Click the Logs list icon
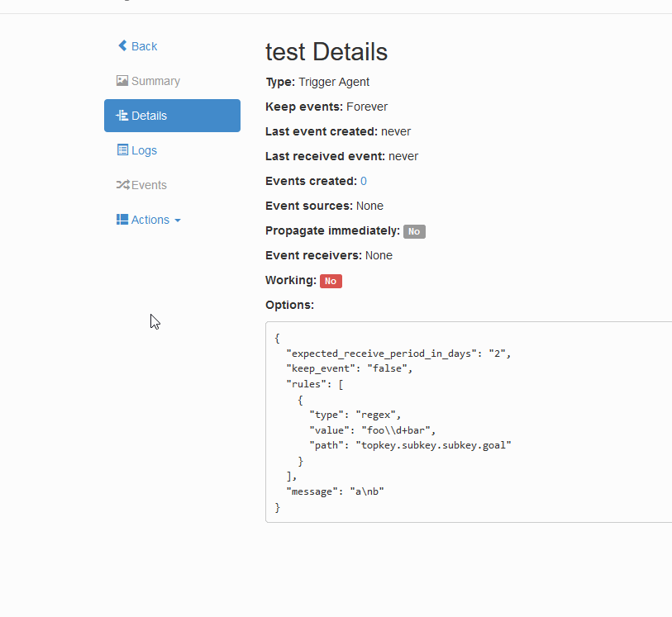The image size is (672, 617). pyautogui.click(x=122, y=150)
